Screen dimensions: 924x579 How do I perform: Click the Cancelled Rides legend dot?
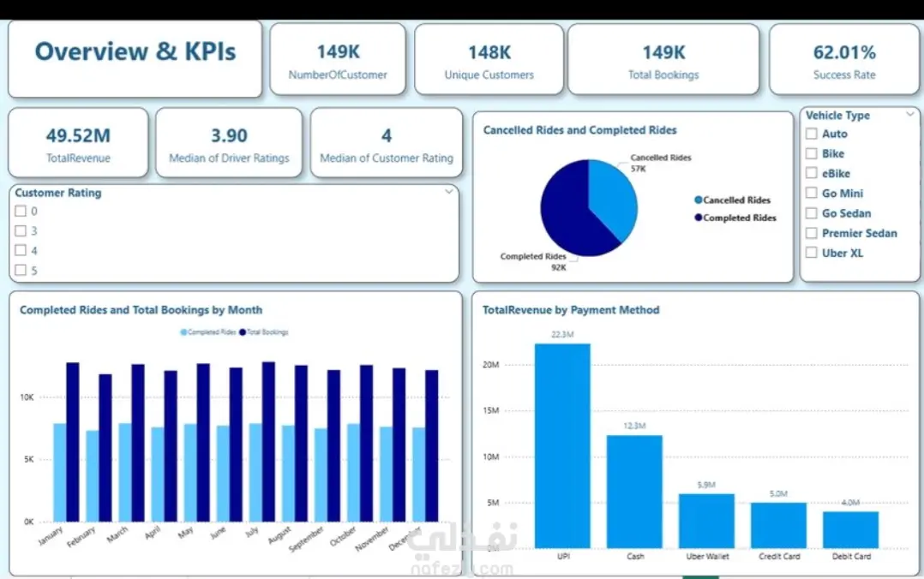[x=699, y=200]
